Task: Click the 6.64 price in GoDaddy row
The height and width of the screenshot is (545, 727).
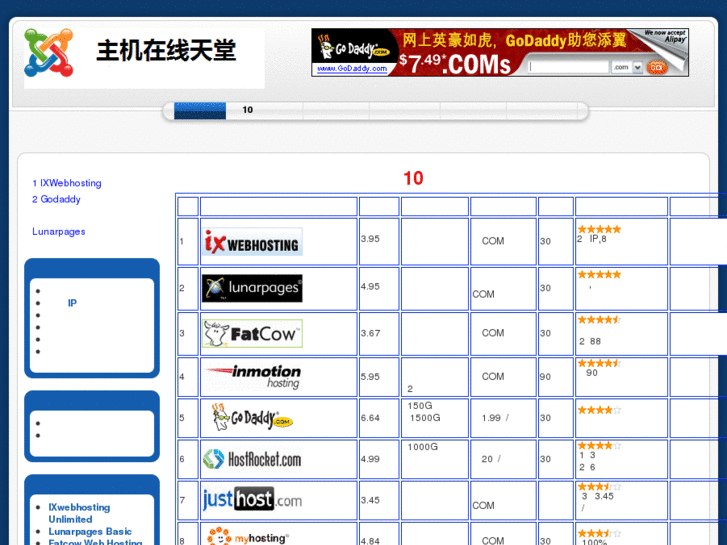Action: (370, 418)
